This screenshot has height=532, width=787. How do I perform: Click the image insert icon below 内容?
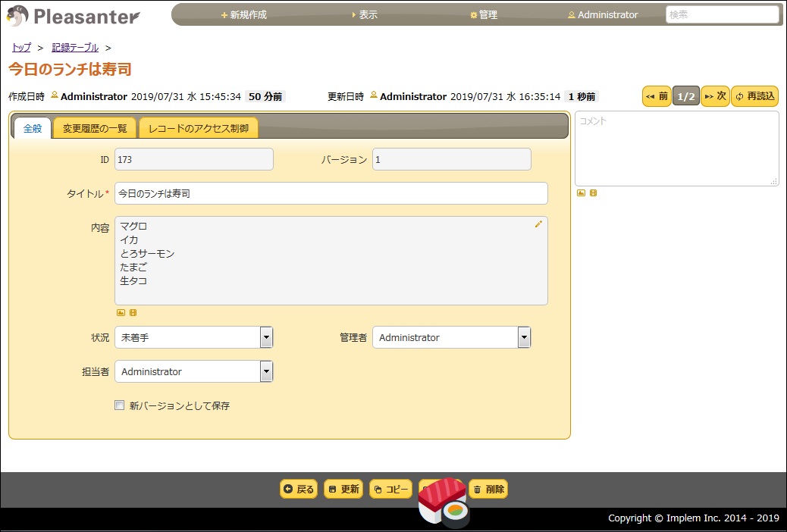pyautogui.click(x=121, y=313)
